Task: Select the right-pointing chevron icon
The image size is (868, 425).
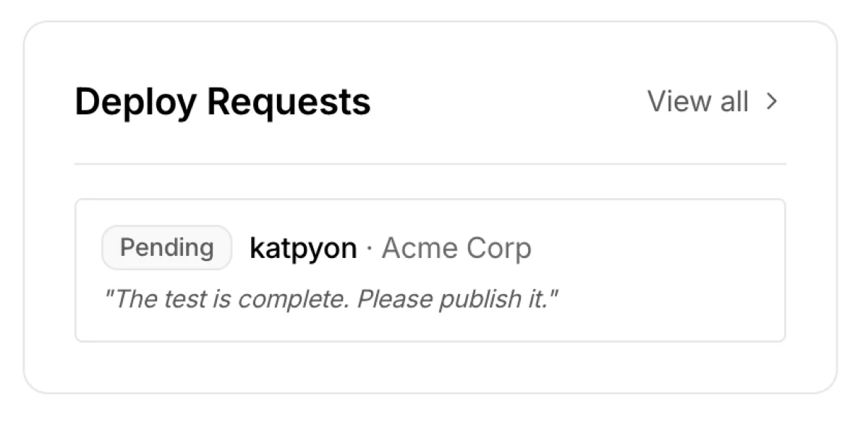Action: tap(773, 102)
